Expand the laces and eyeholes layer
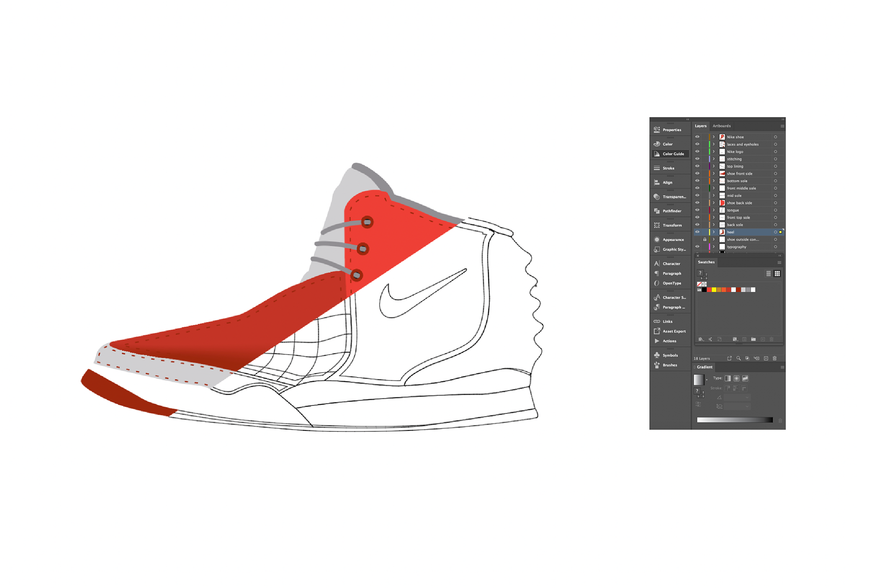The image size is (882, 588). click(714, 144)
